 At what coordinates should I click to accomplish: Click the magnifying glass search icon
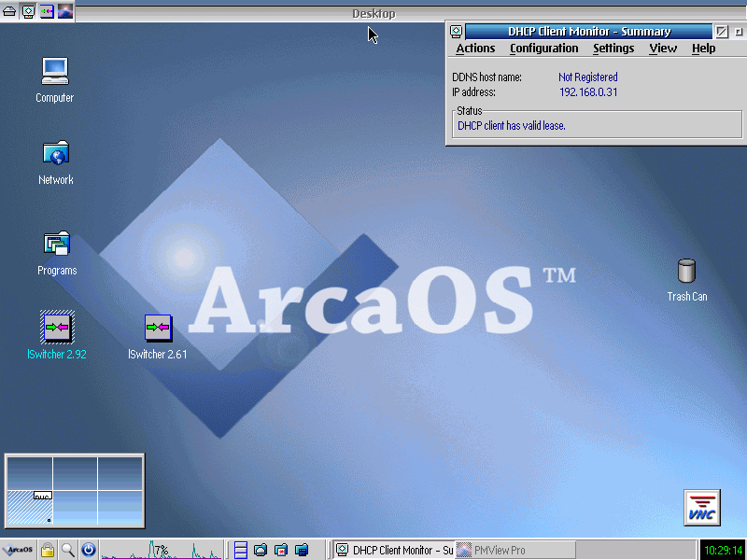pos(67,551)
